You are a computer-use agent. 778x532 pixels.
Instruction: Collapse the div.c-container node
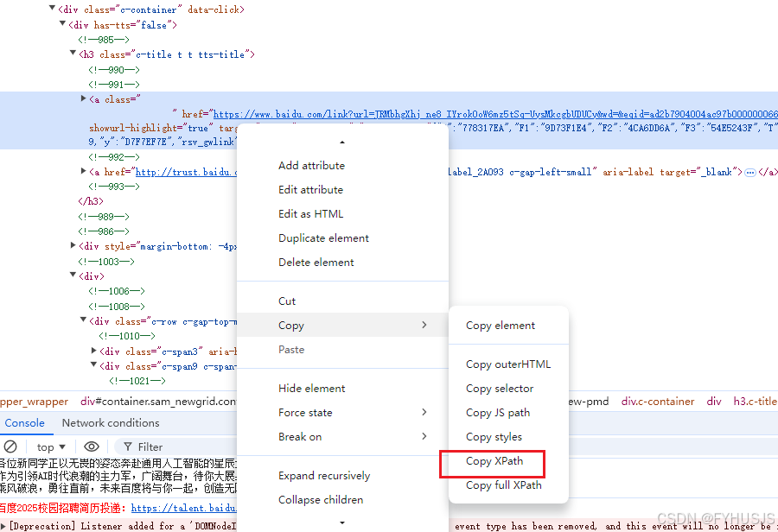pyautogui.click(x=52, y=8)
